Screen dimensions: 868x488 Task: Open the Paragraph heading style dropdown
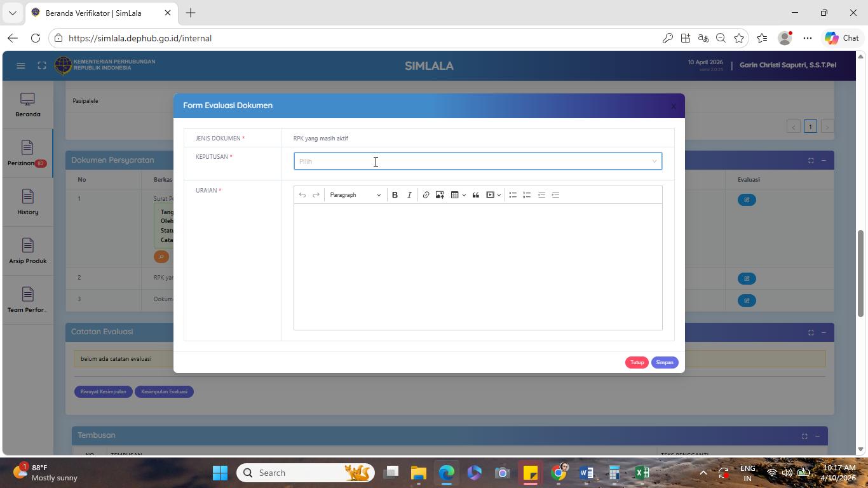point(355,195)
